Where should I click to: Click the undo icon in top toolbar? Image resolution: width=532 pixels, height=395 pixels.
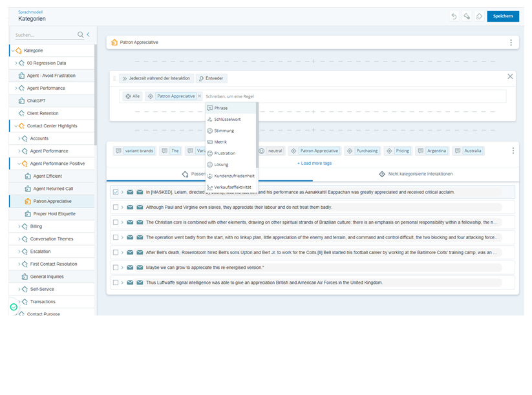[x=454, y=16]
